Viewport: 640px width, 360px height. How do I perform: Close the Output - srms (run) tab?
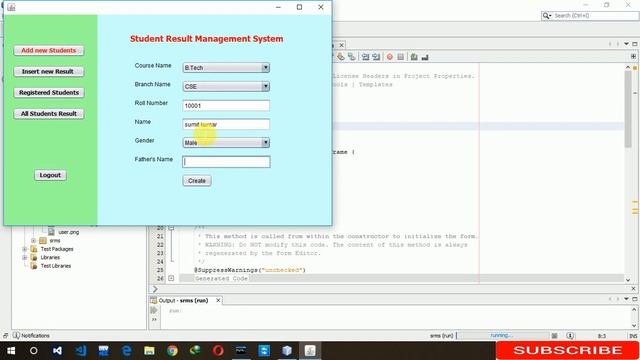(x=218, y=300)
